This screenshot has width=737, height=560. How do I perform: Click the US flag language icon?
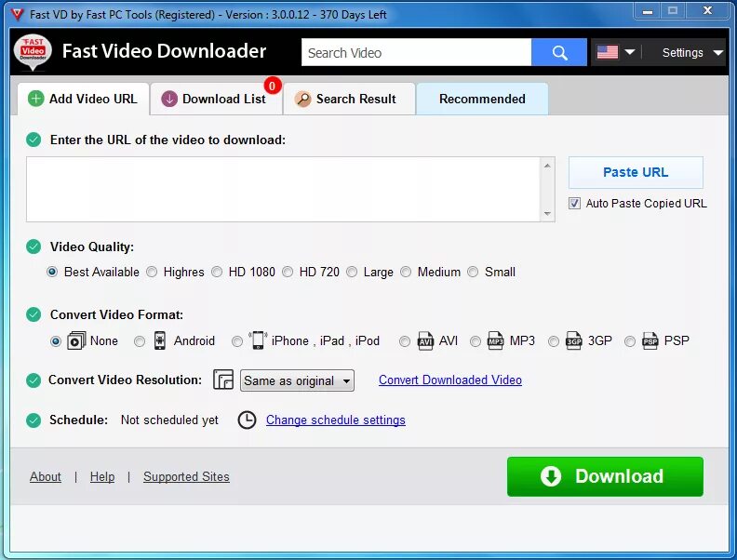point(608,52)
